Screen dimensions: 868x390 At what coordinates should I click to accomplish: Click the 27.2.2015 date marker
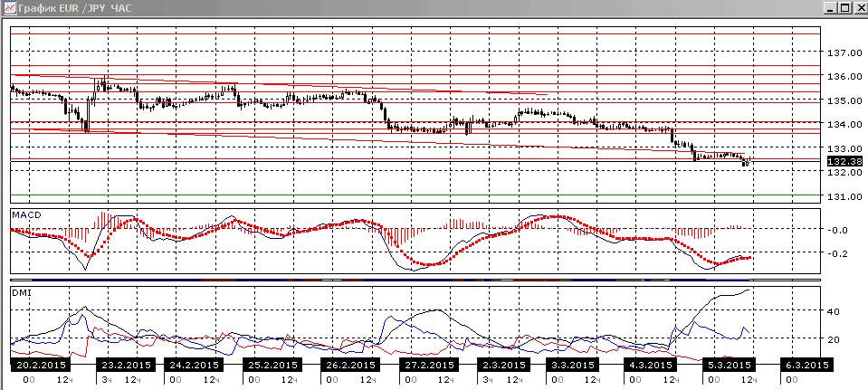(x=428, y=365)
